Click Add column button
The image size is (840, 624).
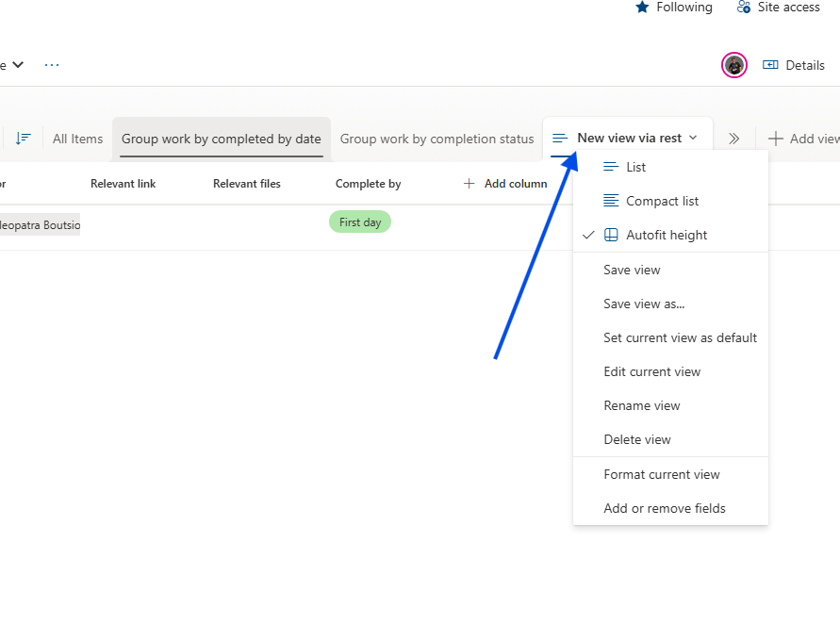505,184
